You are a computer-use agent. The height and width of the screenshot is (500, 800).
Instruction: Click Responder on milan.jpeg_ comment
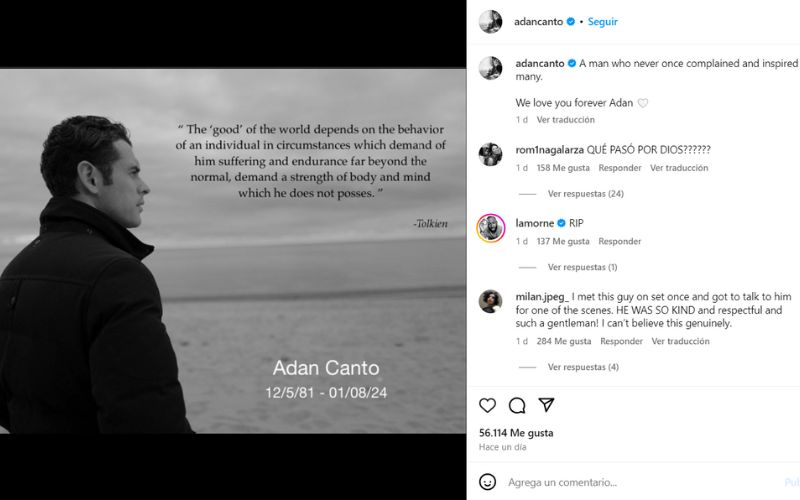coord(621,341)
